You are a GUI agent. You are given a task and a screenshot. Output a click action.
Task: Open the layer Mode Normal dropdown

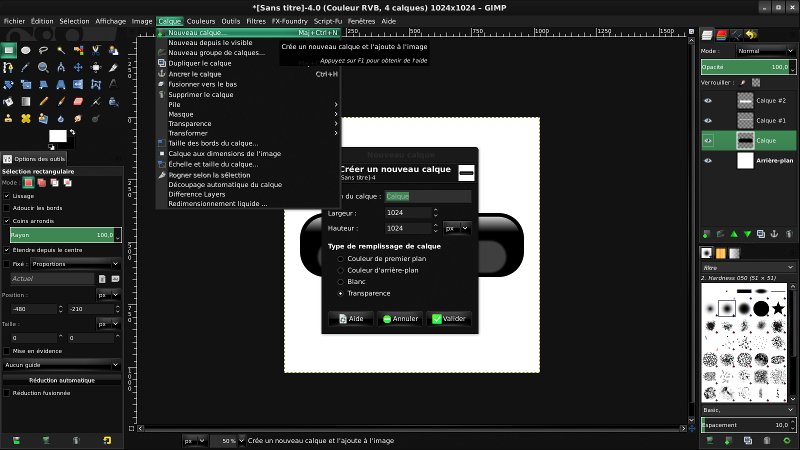pyautogui.click(x=765, y=51)
